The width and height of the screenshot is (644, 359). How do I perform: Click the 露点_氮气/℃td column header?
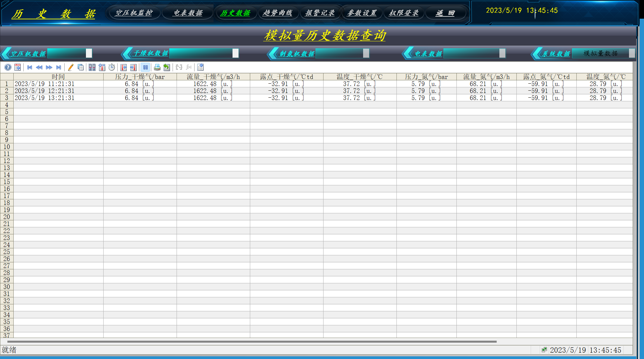pyautogui.click(x=546, y=77)
